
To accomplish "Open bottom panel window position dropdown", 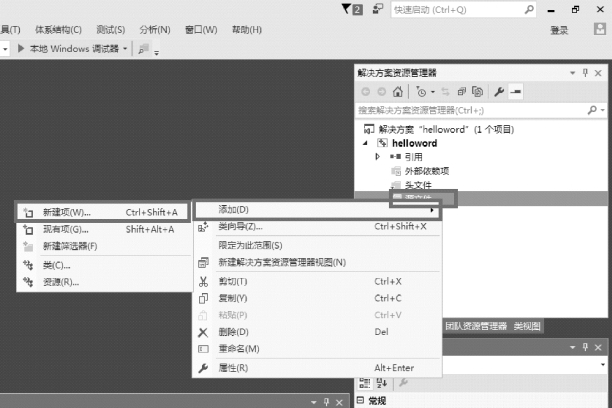I will coord(314,402).
